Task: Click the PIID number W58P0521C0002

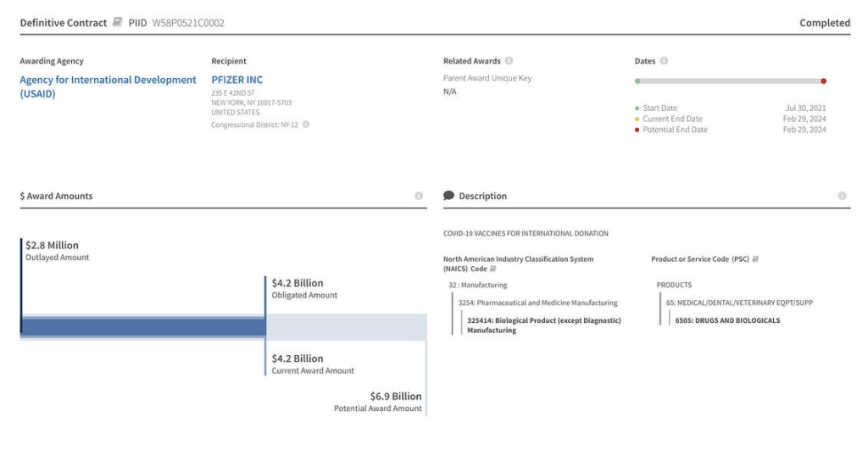Action: click(x=188, y=23)
